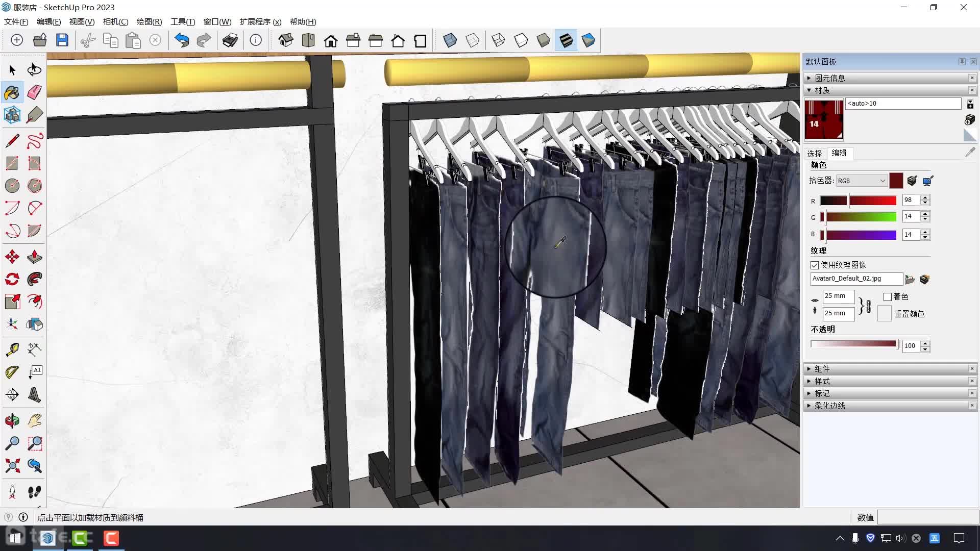Screen dimensions: 980x551
Task: Switch to the 编辑 tab
Action: (839, 153)
